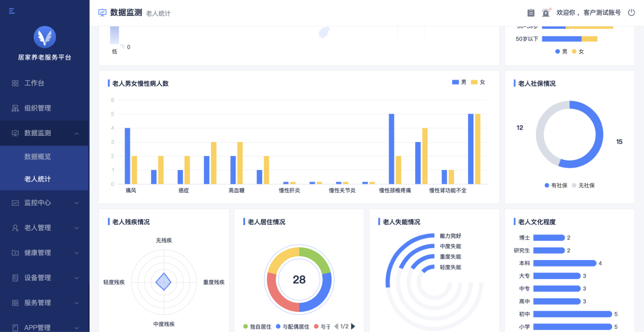Image resolution: width=644 pixels, height=332 pixels.
Task: Expand the 设备管理 menu chevron
Action: [x=77, y=278]
